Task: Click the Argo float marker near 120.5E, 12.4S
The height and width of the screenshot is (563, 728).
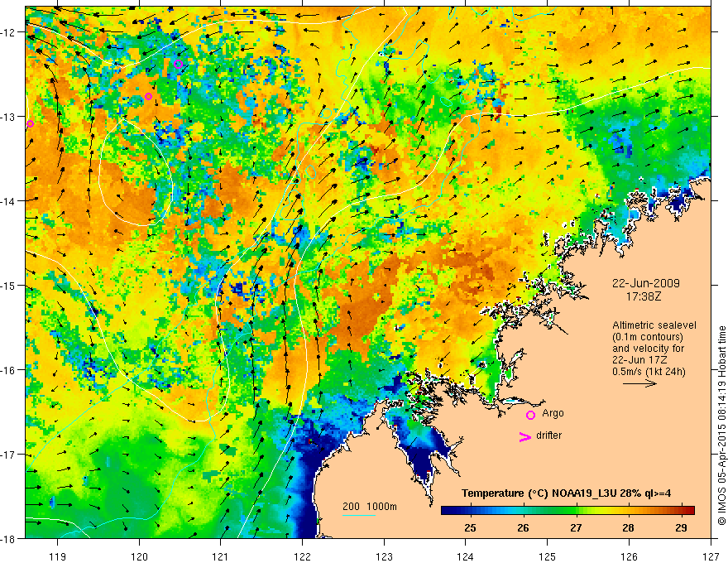Action: point(179,64)
